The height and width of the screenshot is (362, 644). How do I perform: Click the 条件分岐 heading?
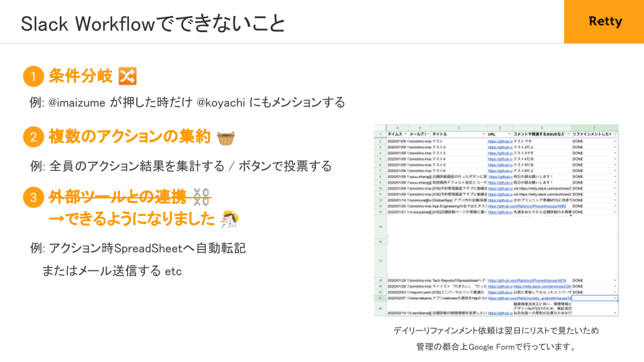pyautogui.click(x=80, y=76)
